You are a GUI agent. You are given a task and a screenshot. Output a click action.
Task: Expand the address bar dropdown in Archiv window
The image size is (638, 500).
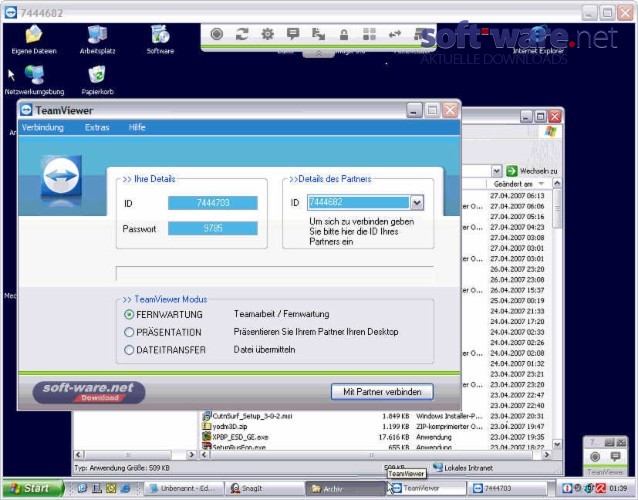coord(496,171)
